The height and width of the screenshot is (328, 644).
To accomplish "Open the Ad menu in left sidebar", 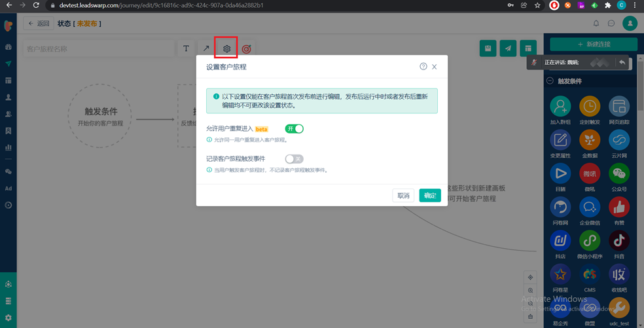I will pos(9,189).
